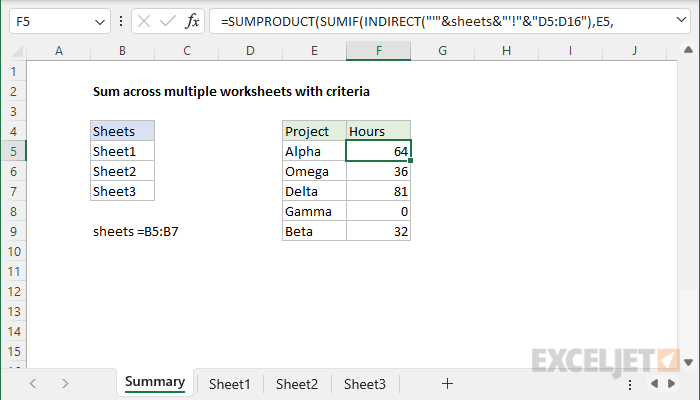Click vertical scroll down arrow
The width and height of the screenshot is (700, 400).
(x=688, y=362)
